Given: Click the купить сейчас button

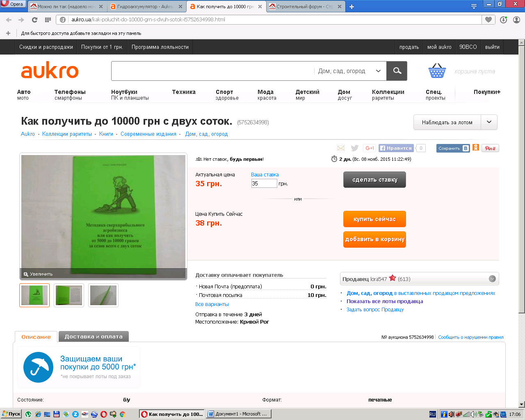Looking at the screenshot, I should click(374, 219).
